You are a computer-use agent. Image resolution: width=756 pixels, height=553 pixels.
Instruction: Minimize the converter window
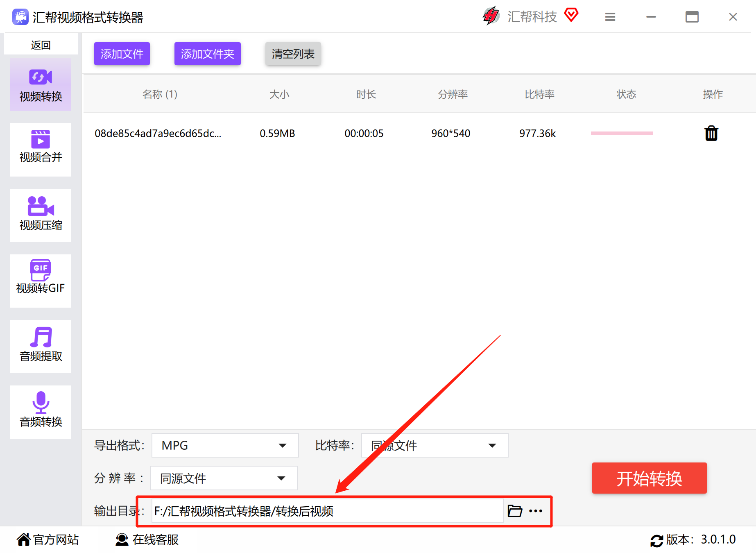click(x=651, y=17)
